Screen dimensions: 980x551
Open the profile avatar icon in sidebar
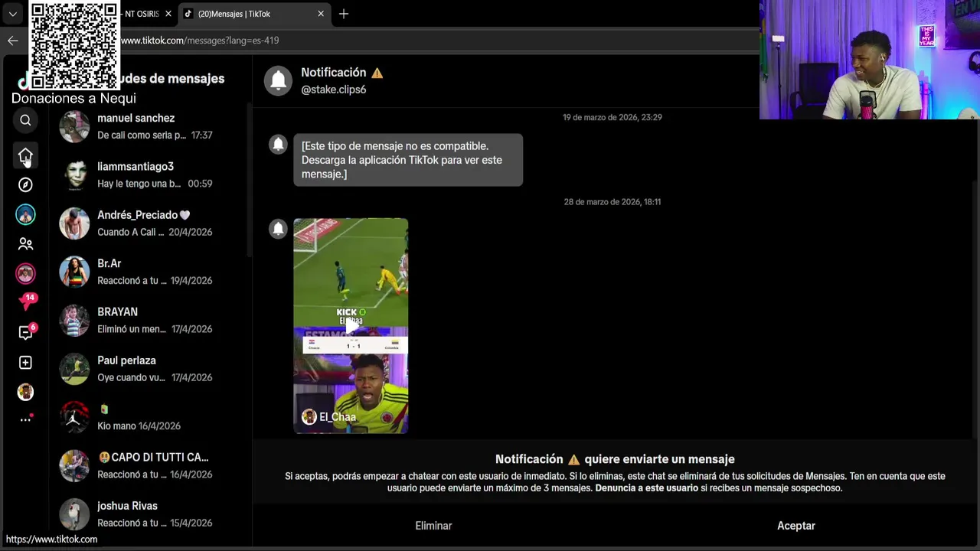[25, 392]
